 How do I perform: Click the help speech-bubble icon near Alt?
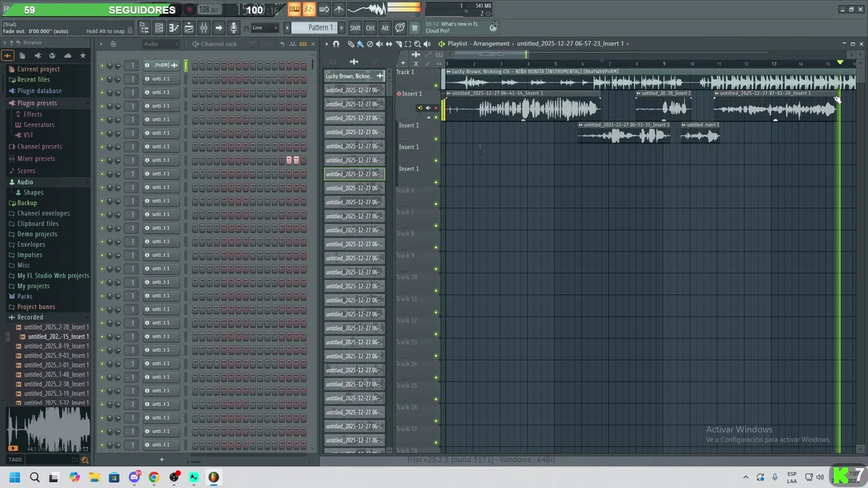click(400, 28)
